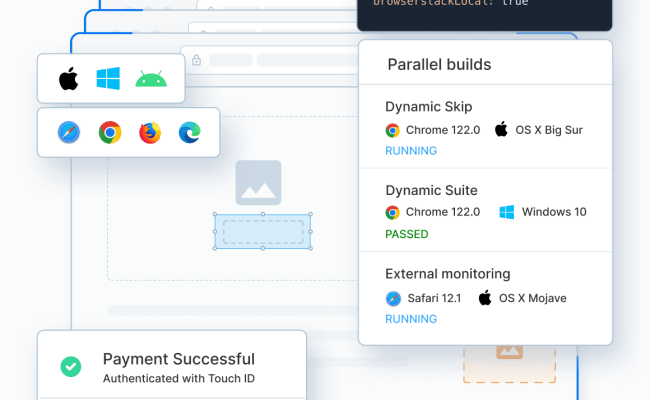The height and width of the screenshot is (400, 650).
Task: Click Chrome 122.0 text in Dynamic Skip
Action: pos(443,130)
